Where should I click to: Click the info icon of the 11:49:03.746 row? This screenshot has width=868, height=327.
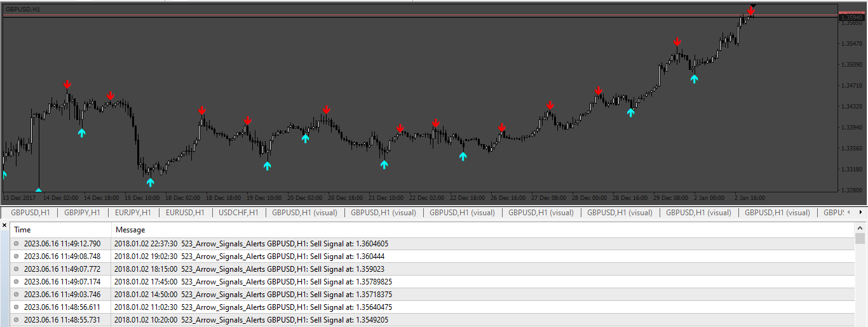coord(17,295)
